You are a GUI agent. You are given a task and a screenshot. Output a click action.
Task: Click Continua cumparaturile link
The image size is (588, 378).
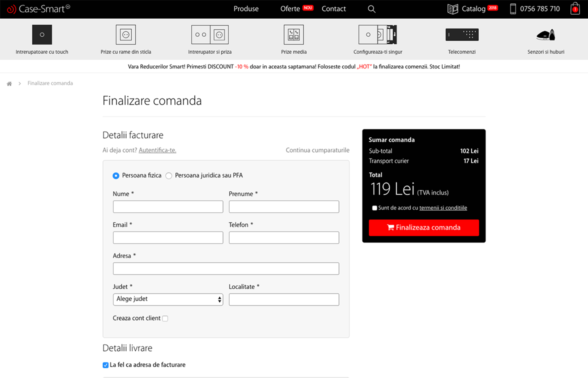point(317,150)
